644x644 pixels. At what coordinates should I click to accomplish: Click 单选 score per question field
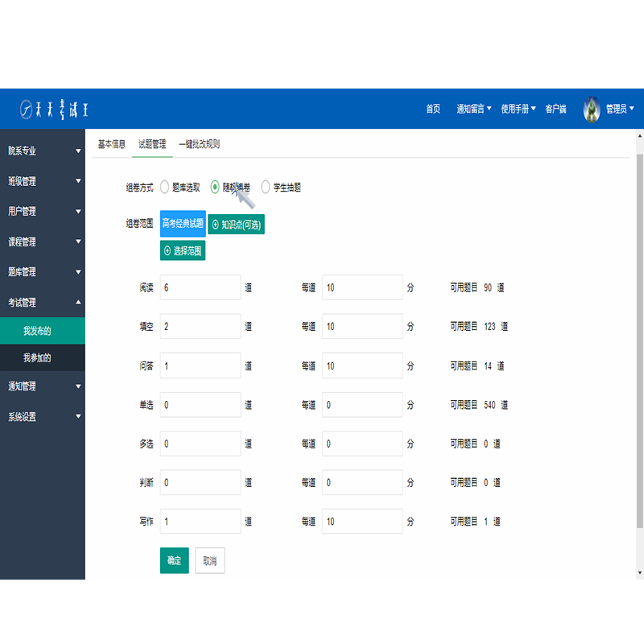click(x=362, y=405)
